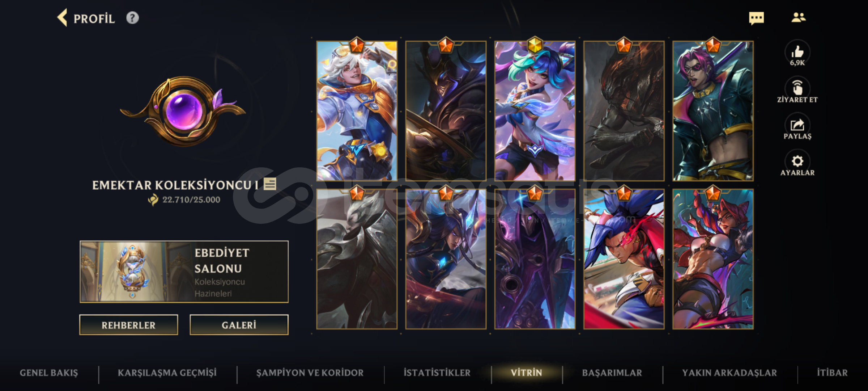The height and width of the screenshot is (391, 868).
Task: Click the Galeri button
Action: [239, 325]
